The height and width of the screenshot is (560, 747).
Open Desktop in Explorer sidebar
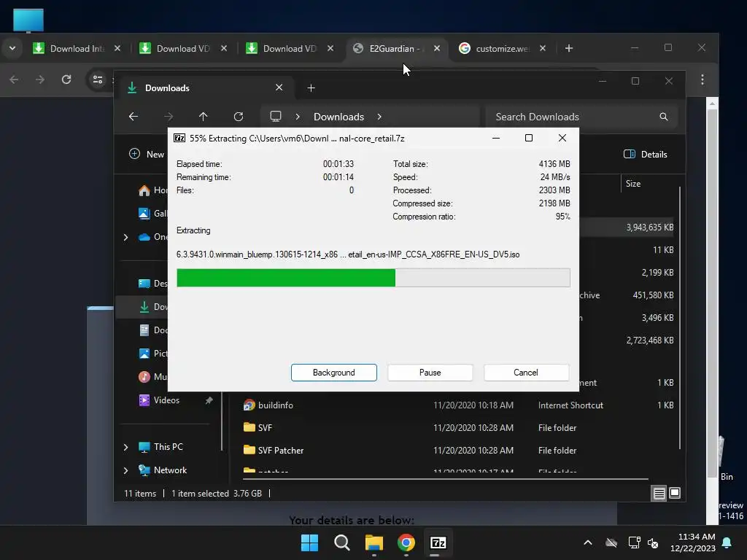click(152, 284)
